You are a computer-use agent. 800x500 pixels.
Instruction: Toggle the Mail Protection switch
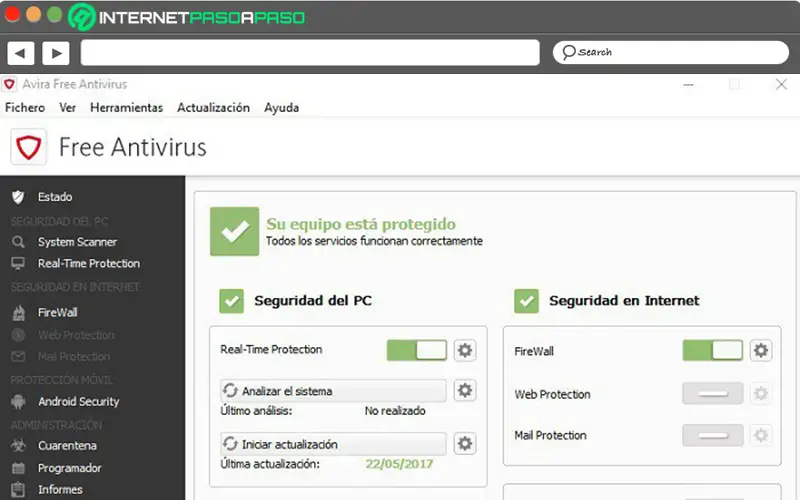click(713, 435)
